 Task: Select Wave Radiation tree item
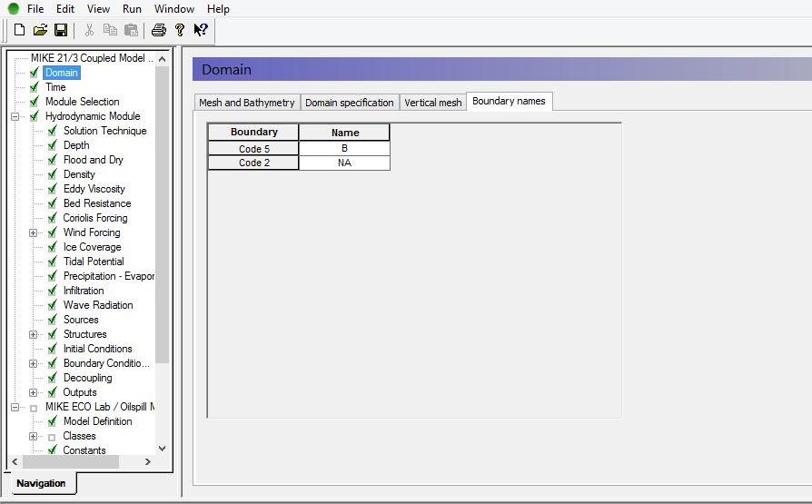(x=98, y=305)
